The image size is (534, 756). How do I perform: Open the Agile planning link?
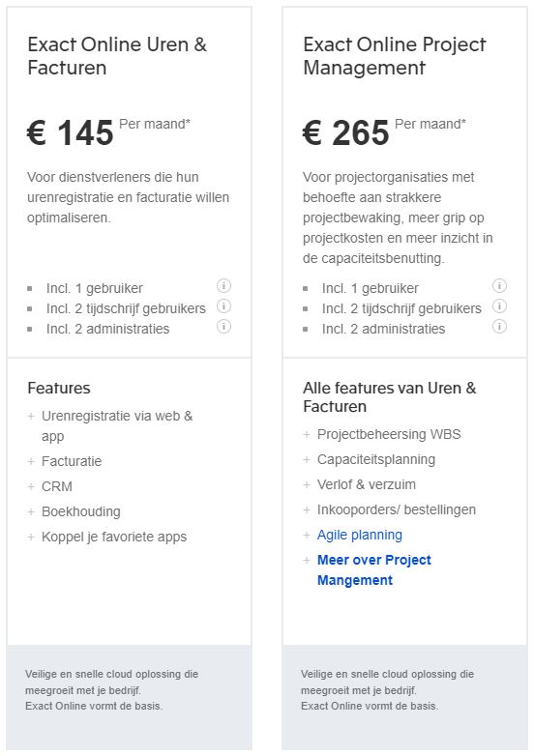(x=359, y=535)
